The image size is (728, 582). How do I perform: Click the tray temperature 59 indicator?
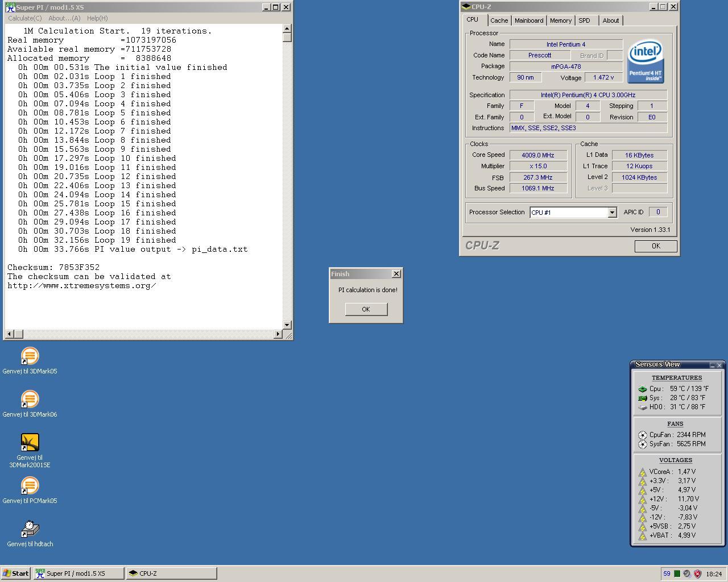pyautogui.click(x=667, y=573)
